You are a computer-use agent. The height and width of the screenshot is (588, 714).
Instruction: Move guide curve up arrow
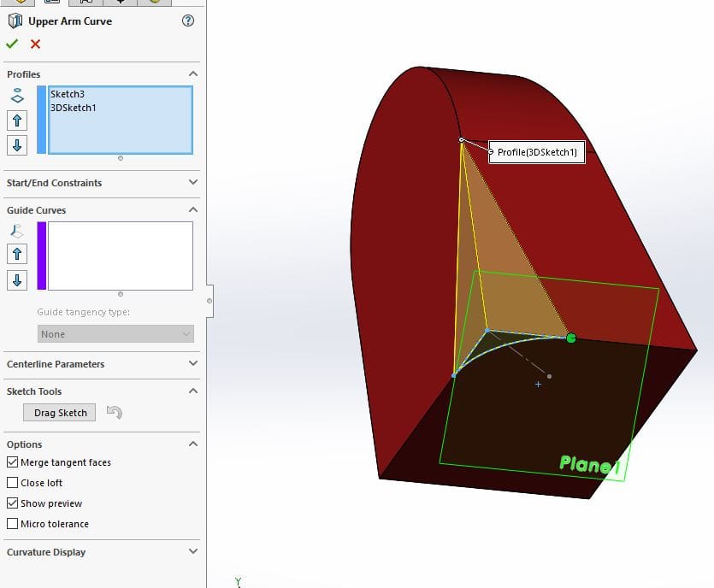click(x=17, y=254)
